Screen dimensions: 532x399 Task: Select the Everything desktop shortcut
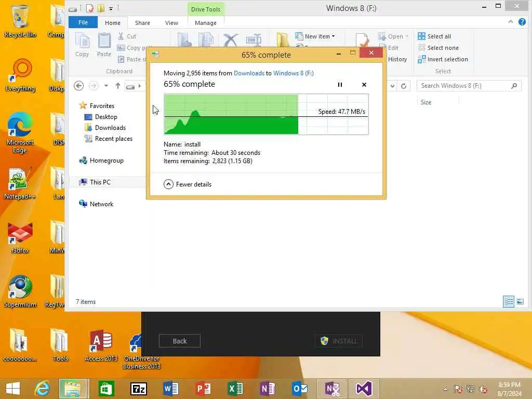click(20, 75)
